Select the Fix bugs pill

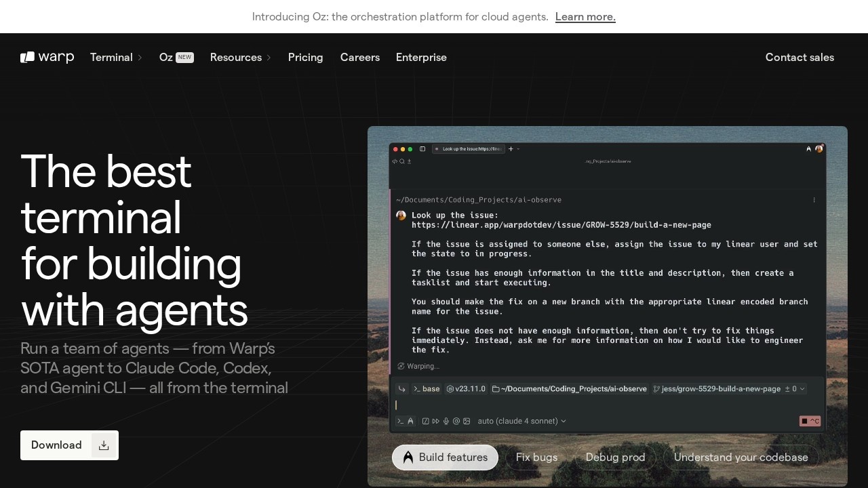click(x=536, y=457)
